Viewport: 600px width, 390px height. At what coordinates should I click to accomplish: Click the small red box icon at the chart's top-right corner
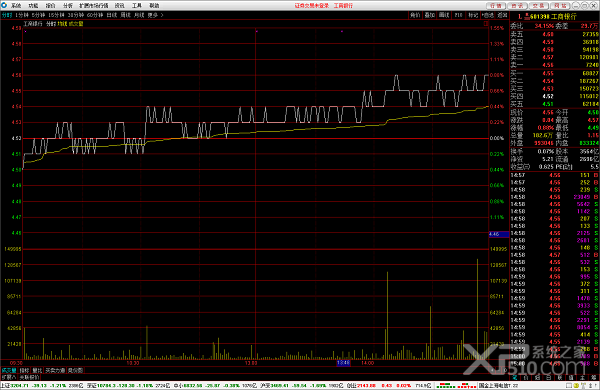point(486,23)
